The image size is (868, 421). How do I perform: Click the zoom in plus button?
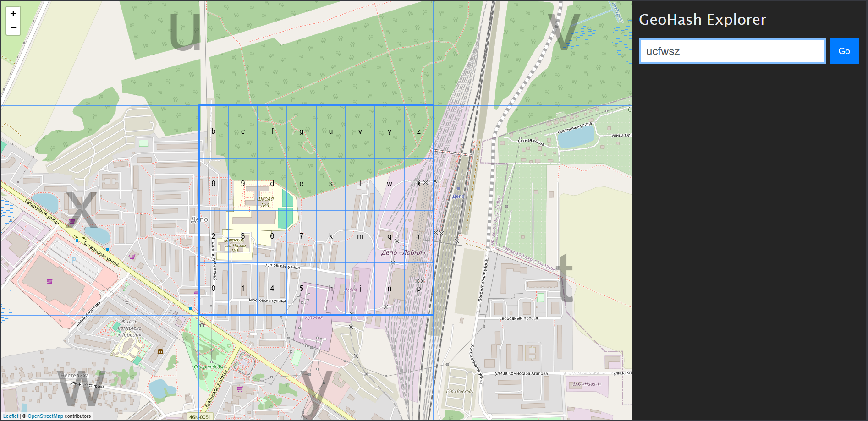[x=13, y=14]
